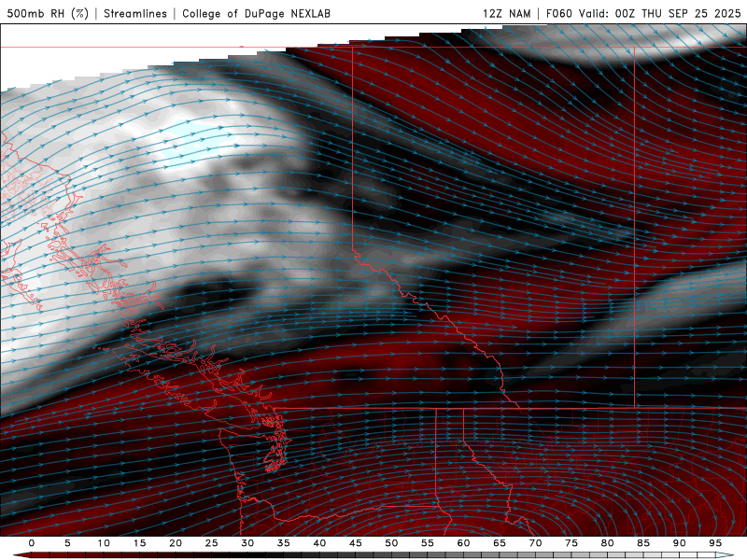The height and width of the screenshot is (560, 747).
Task: Click the colorbar label "30"
Action: point(247,543)
